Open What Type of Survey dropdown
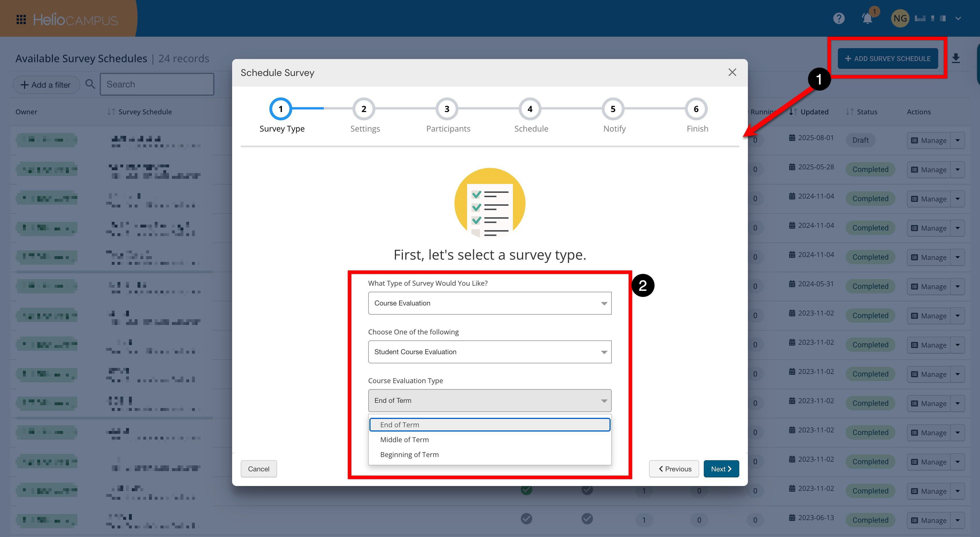Image resolution: width=980 pixels, height=537 pixels. pos(490,303)
